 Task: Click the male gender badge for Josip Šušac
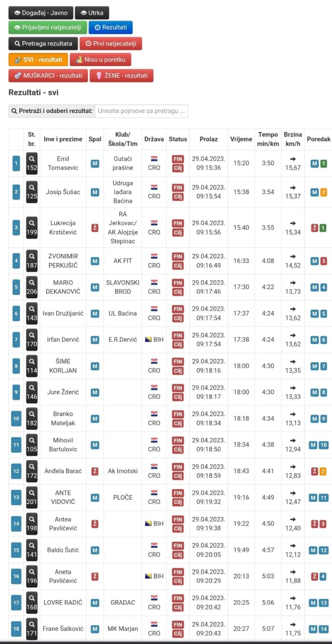(x=95, y=192)
